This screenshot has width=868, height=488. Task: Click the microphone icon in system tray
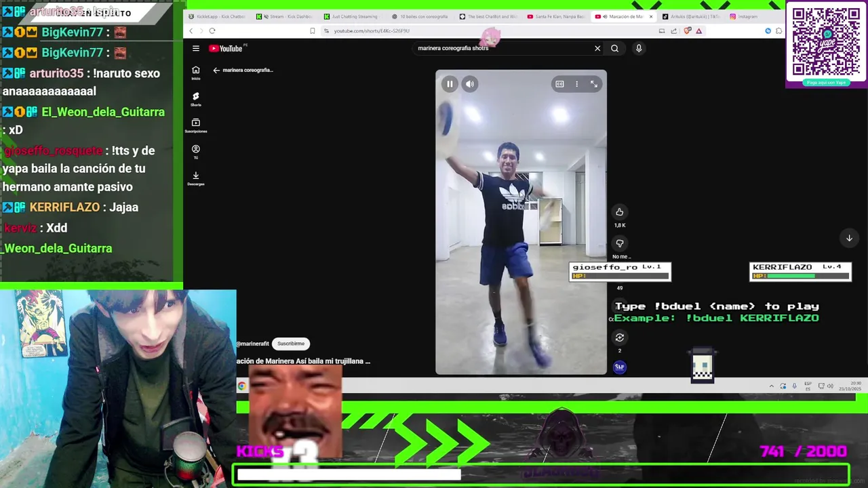click(794, 386)
